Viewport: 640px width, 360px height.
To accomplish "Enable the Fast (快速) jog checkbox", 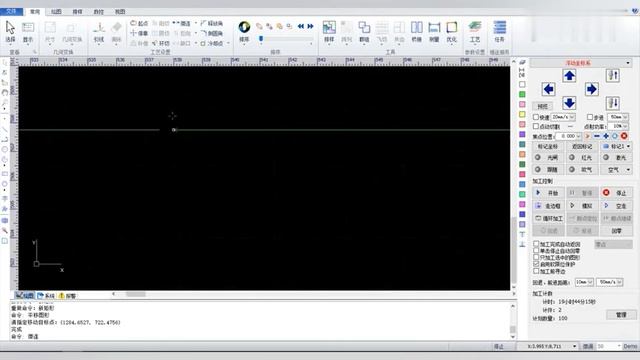I will (x=536, y=117).
